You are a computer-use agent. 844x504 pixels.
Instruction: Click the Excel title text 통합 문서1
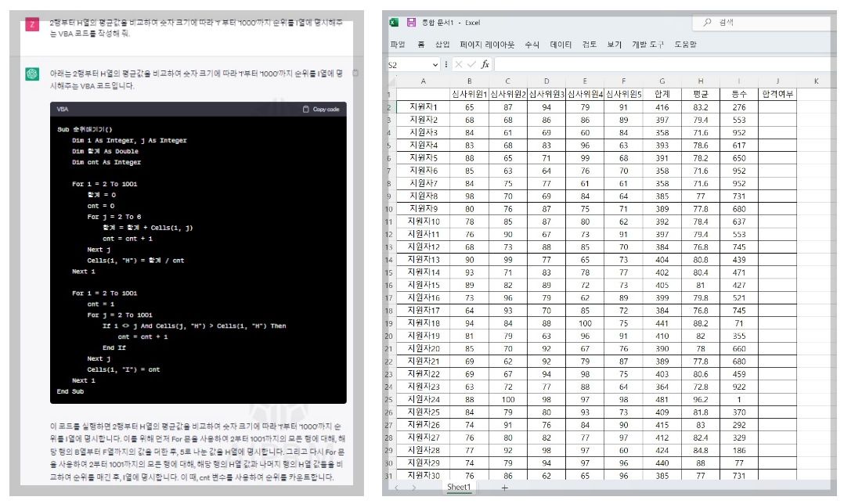[438, 23]
